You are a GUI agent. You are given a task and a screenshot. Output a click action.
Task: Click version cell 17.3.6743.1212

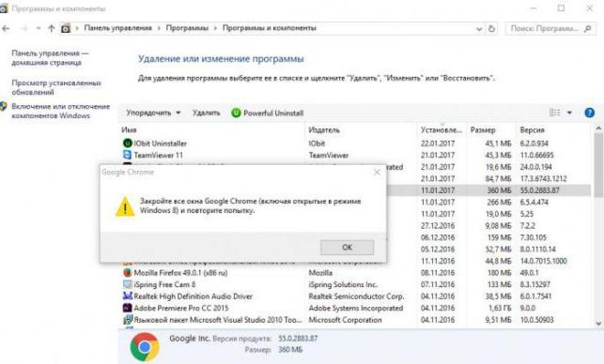click(543, 179)
